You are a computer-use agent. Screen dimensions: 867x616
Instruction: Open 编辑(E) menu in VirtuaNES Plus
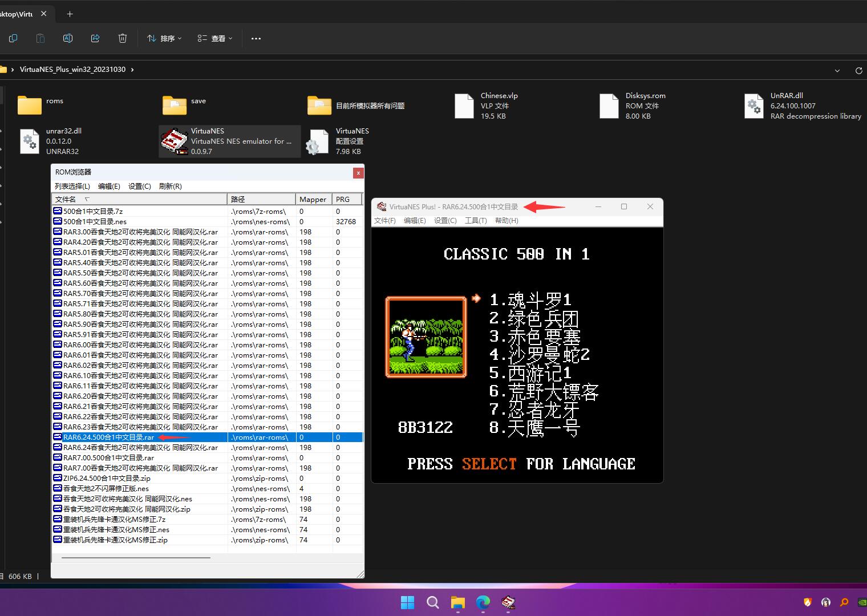(415, 221)
